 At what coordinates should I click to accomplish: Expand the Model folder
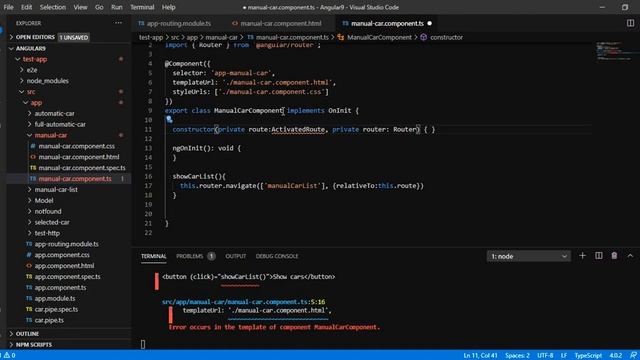click(x=44, y=200)
